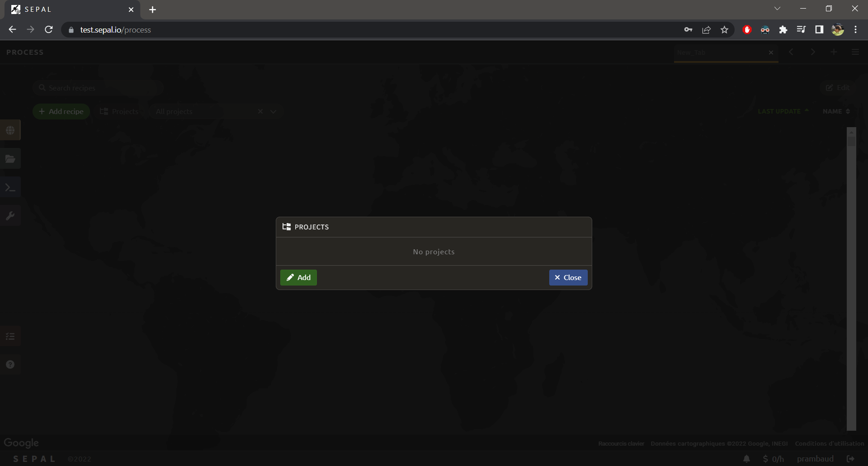The image size is (868, 466).
Task: Clear the All projects selection
Action: point(260,111)
